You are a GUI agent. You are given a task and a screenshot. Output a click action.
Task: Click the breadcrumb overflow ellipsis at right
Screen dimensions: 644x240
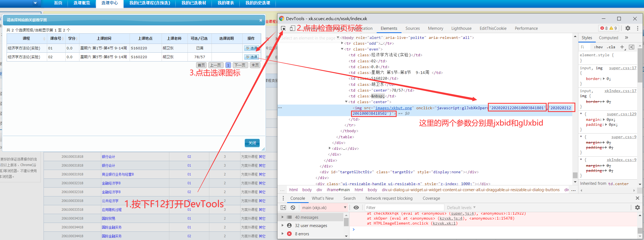[x=573, y=190]
